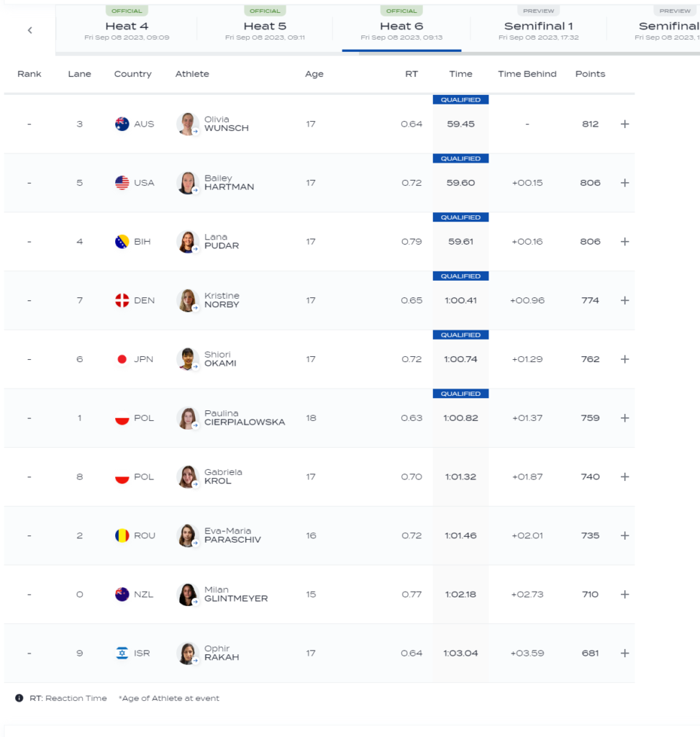Click the Denmark flag icon for Kristine Norby
The height and width of the screenshot is (737, 700).
pos(122,300)
